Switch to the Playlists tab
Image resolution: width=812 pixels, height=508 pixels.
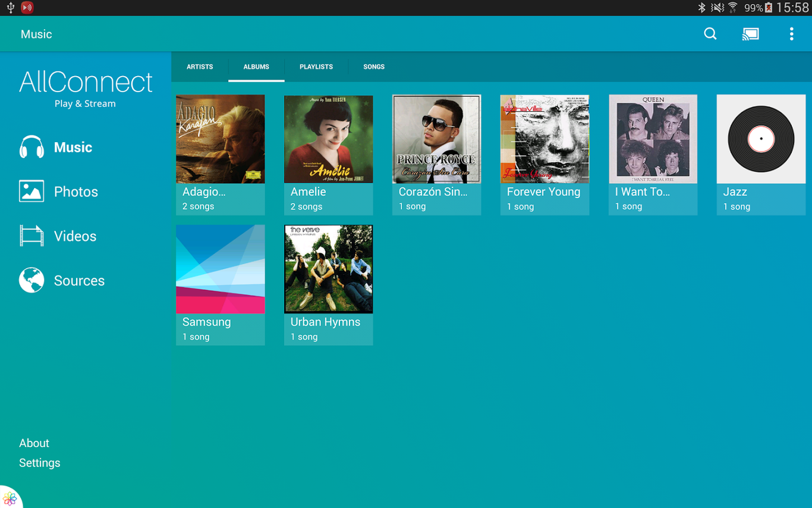[316, 67]
